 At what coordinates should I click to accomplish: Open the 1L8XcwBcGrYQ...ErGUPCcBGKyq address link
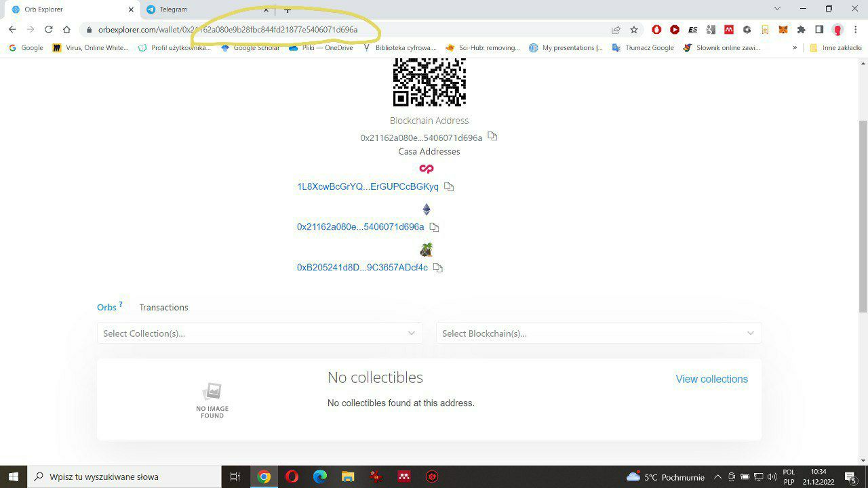(x=368, y=186)
